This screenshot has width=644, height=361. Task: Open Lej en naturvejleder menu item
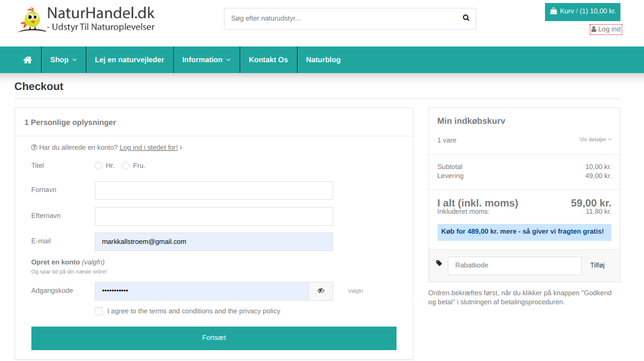coord(129,60)
